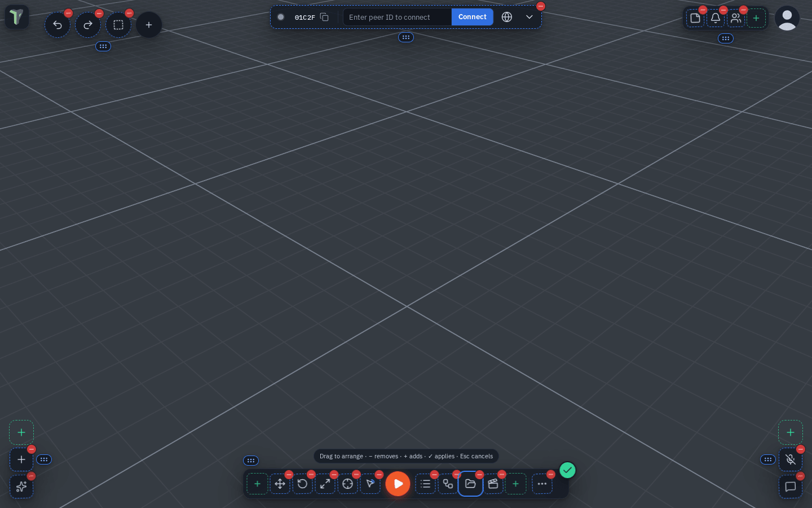Click the Redo arrow button
The height and width of the screenshot is (508, 812).
[88, 25]
